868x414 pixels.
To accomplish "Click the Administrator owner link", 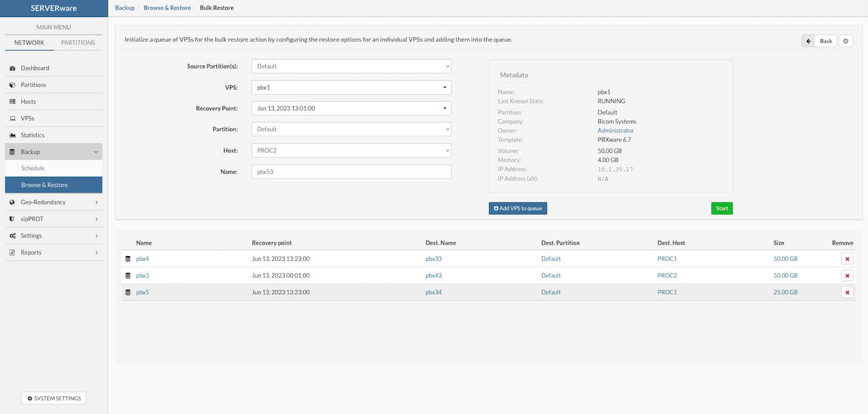I will [616, 131].
